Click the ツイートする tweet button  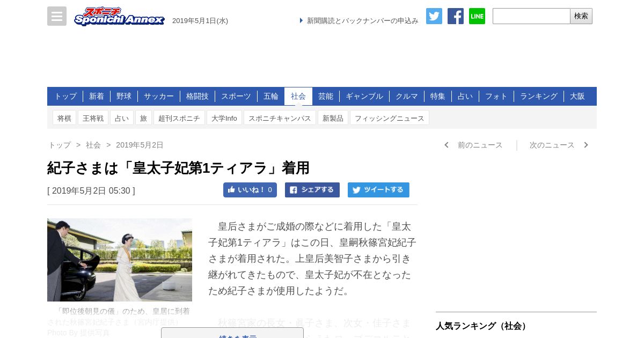(378, 190)
